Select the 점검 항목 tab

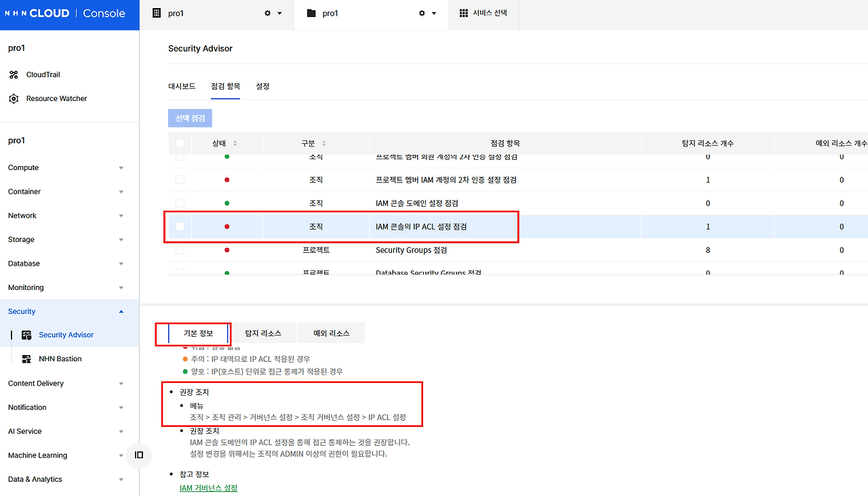[x=225, y=87]
